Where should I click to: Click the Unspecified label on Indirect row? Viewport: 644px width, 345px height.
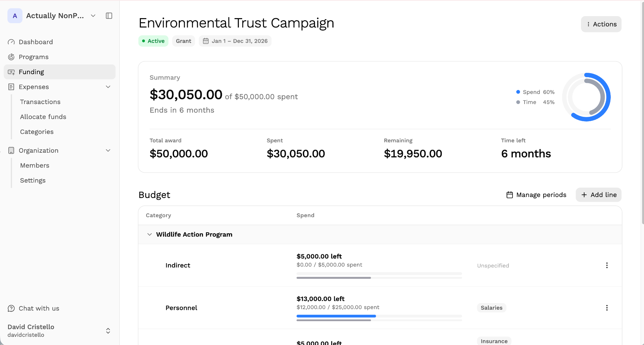[x=493, y=265]
